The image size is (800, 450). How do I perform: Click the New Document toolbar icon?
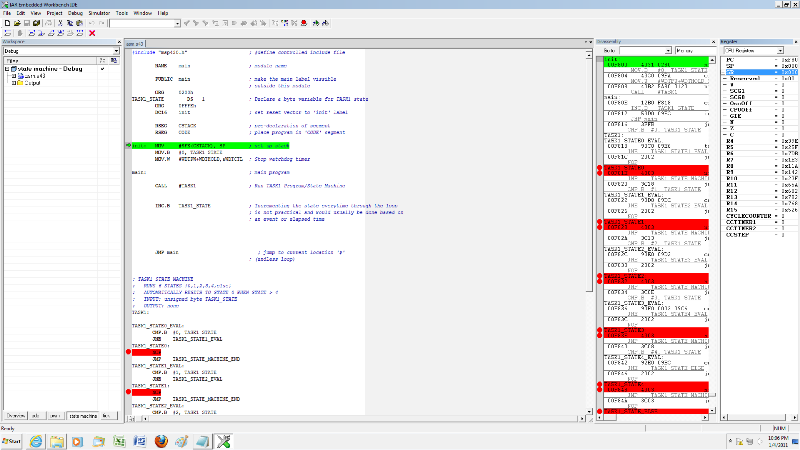6,22
